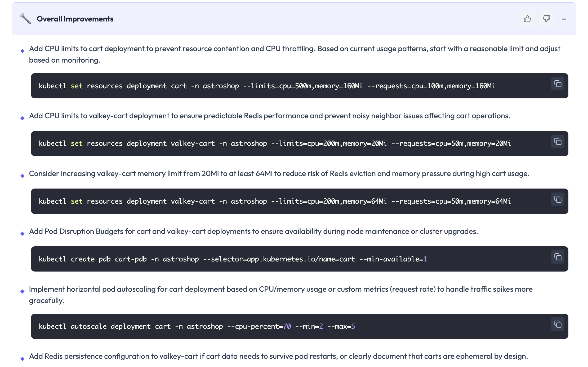Screen dimensions: 588x367
Task: Click the thumbs up feedback icon
Action: pos(527,19)
